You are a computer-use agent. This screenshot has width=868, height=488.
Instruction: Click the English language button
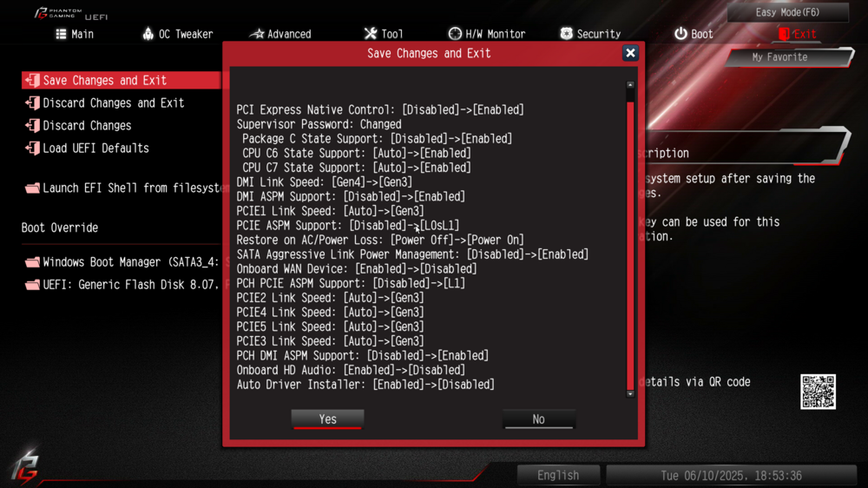coord(558,475)
